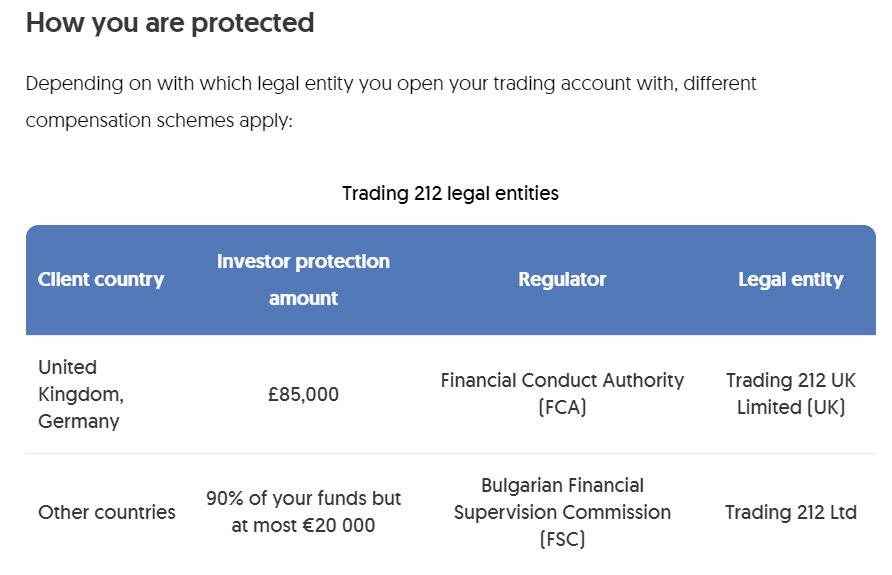Click the 'Investor protection amount' column header
Viewport: 892px width, 575px height.
(x=303, y=279)
